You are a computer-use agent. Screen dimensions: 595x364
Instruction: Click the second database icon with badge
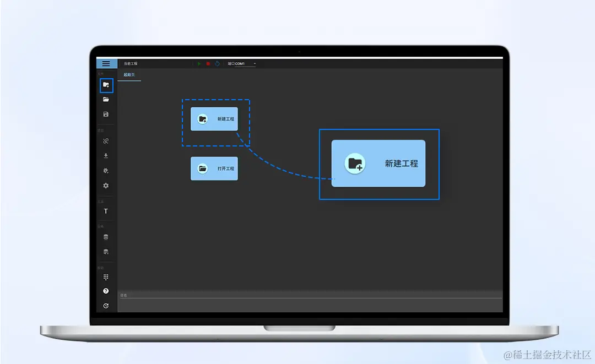(106, 252)
